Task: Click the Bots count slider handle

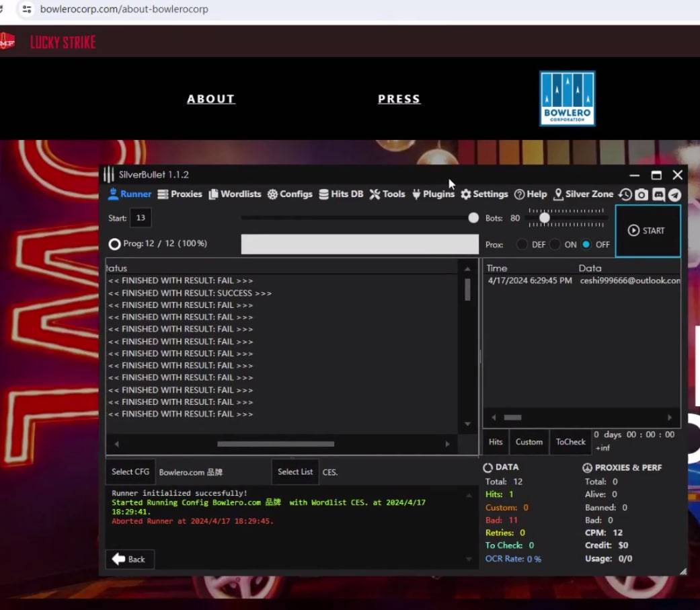Action: tap(545, 218)
